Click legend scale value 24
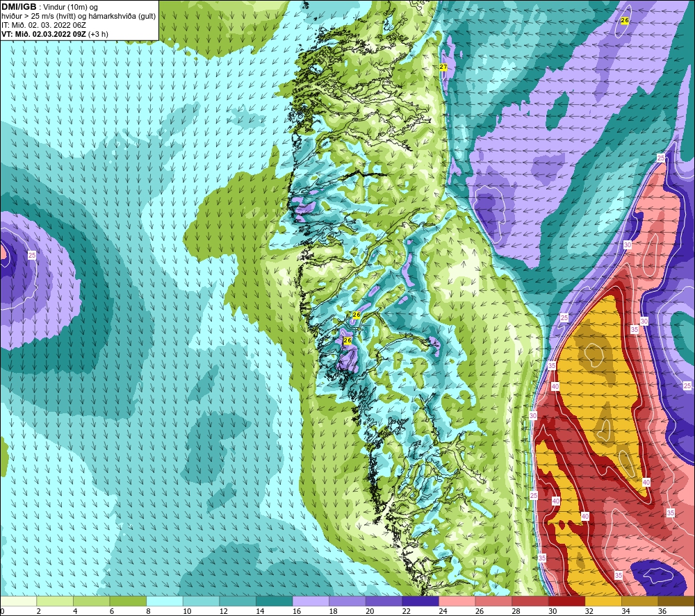This screenshot has width=695, height=616. pyautogui.click(x=443, y=611)
